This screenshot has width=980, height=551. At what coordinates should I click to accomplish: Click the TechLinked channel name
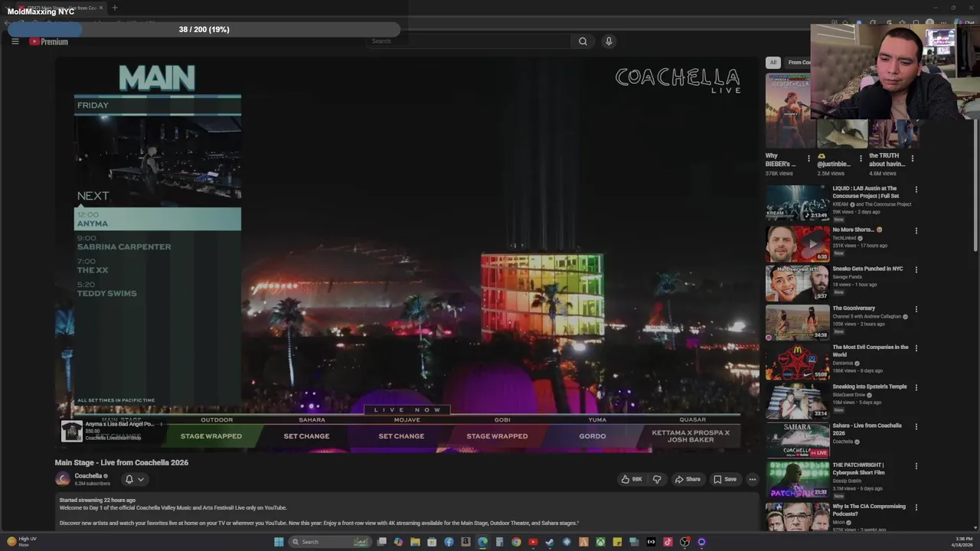pos(846,238)
